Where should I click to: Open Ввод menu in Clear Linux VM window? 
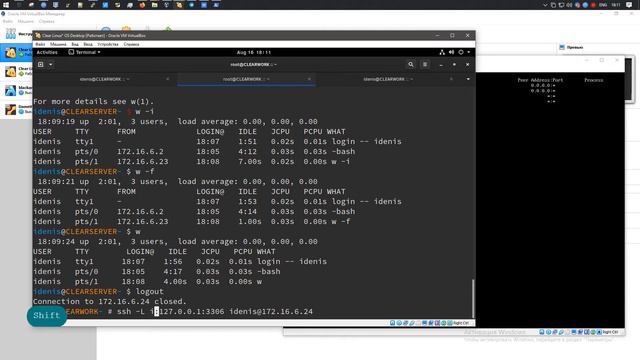[88, 44]
